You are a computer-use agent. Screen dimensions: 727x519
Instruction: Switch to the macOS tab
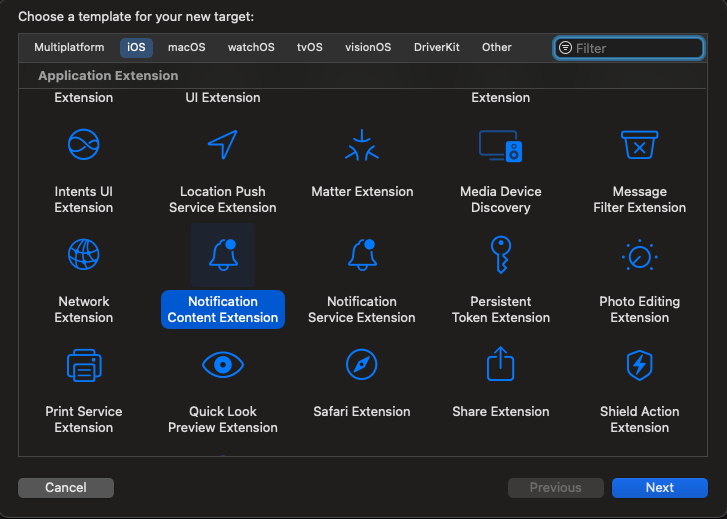(x=186, y=47)
